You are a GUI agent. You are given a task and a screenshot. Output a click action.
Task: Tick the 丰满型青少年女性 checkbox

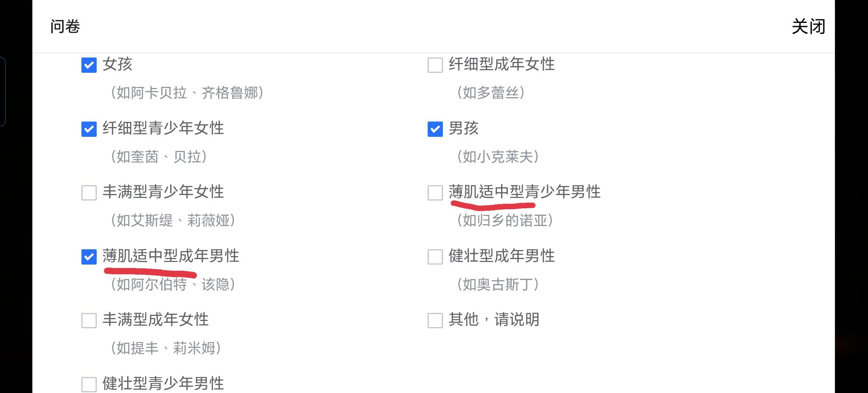89,193
